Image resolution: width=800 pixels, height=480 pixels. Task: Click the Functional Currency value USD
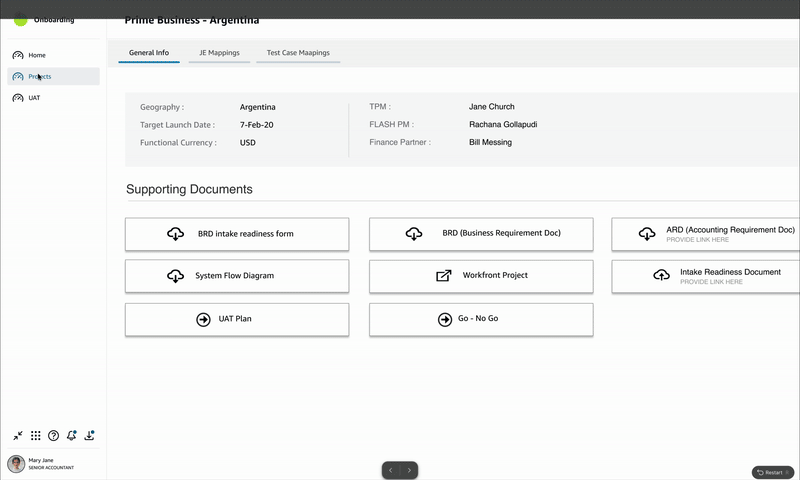247,143
